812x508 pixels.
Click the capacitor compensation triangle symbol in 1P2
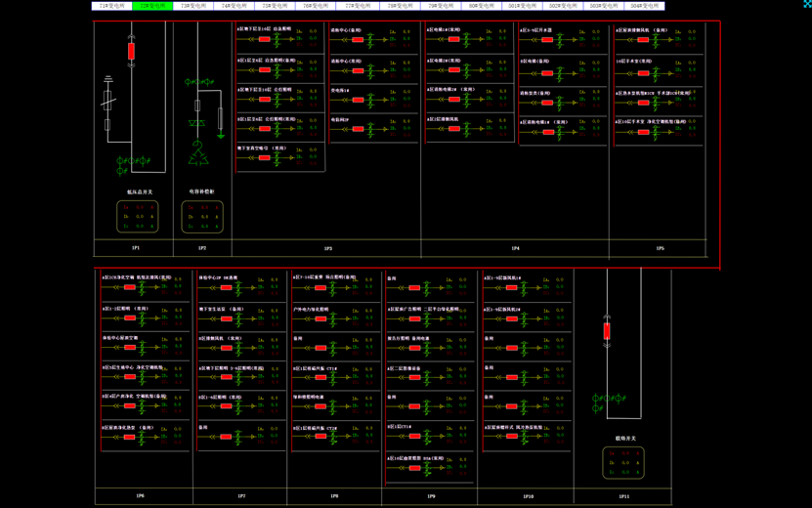[199, 155]
